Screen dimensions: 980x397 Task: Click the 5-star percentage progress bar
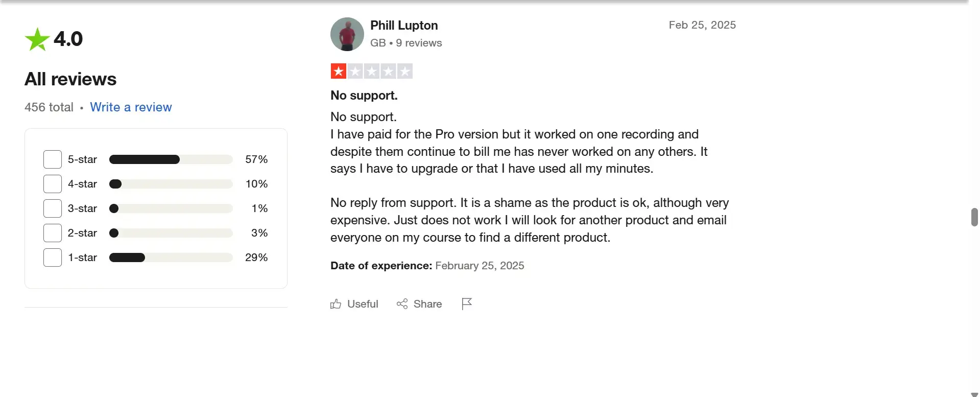click(x=170, y=159)
